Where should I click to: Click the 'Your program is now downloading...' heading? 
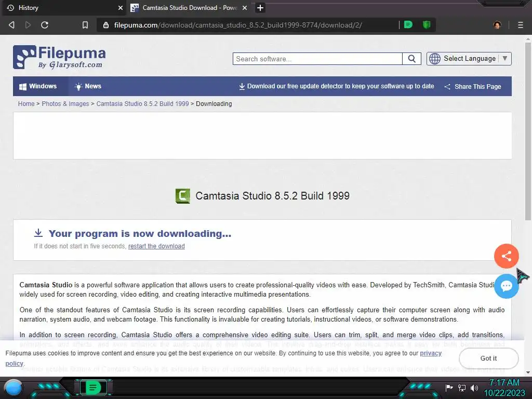click(140, 233)
